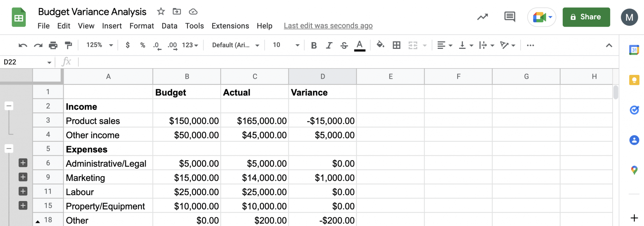
Task: Click the Move to folder icon
Action: (x=177, y=11)
